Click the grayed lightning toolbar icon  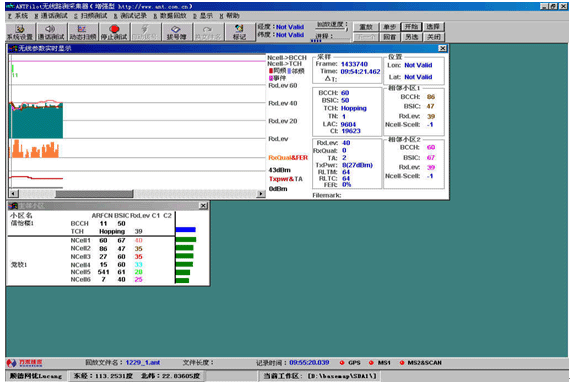coord(145,32)
